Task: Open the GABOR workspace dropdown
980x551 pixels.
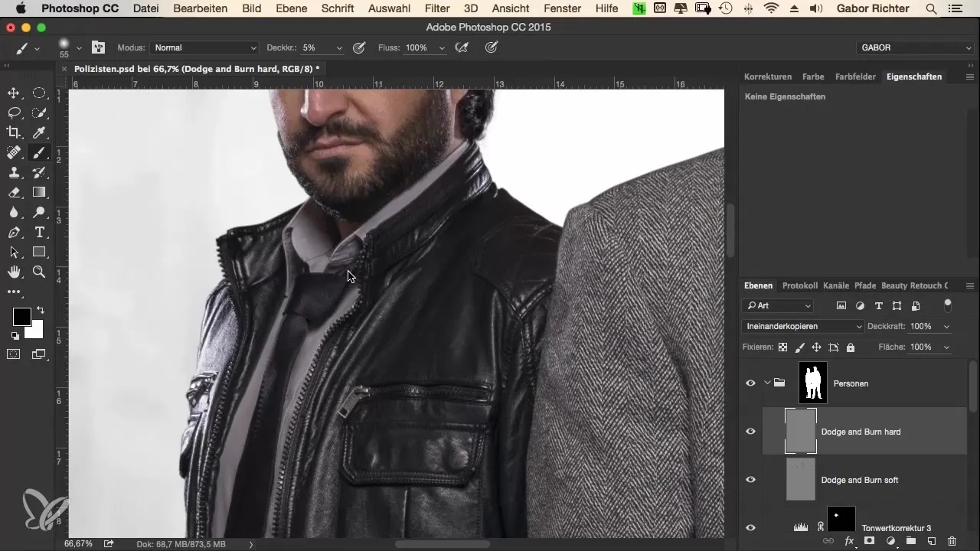Action: coord(915,47)
